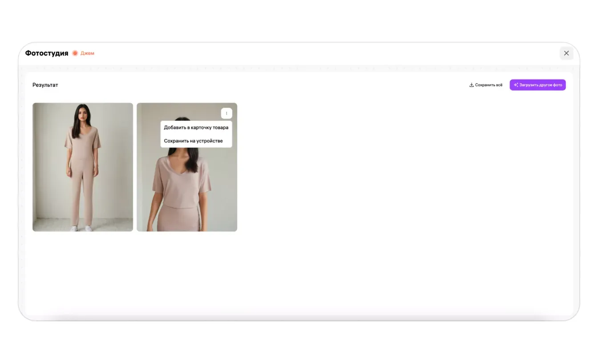Select Сохранить на устройстве menu entry
Image resolution: width=598 pixels, height=364 pixels.
(193, 141)
